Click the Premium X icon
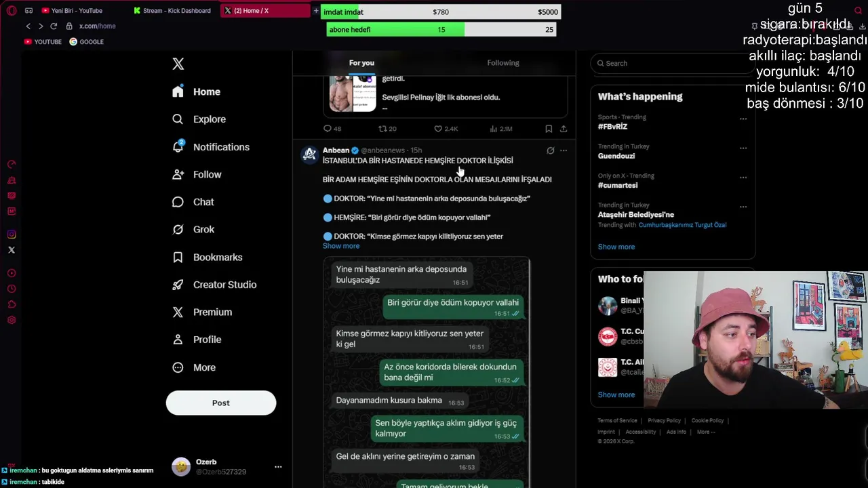The width and height of the screenshot is (868, 488). [178, 312]
